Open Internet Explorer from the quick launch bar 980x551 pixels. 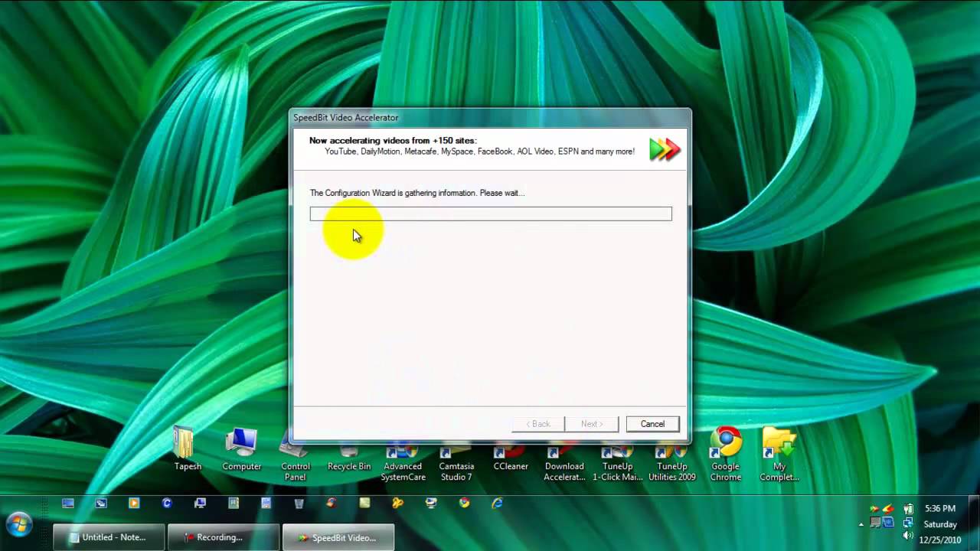coord(497,503)
